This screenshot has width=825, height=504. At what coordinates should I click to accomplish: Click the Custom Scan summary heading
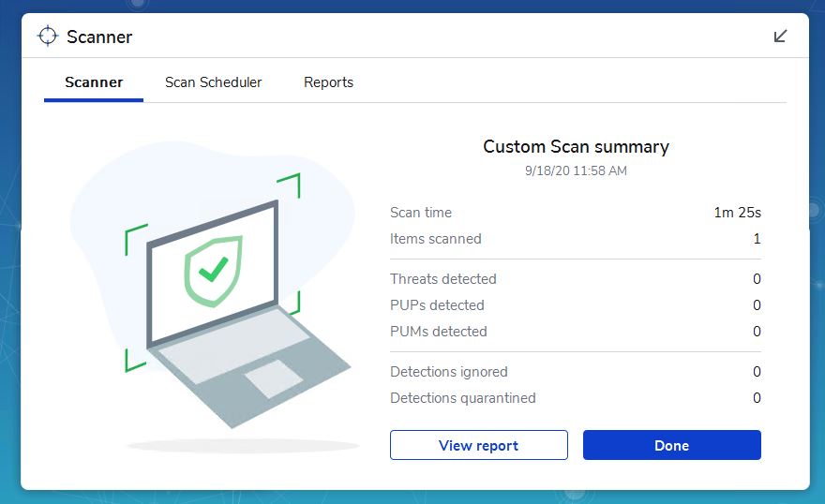click(x=577, y=147)
